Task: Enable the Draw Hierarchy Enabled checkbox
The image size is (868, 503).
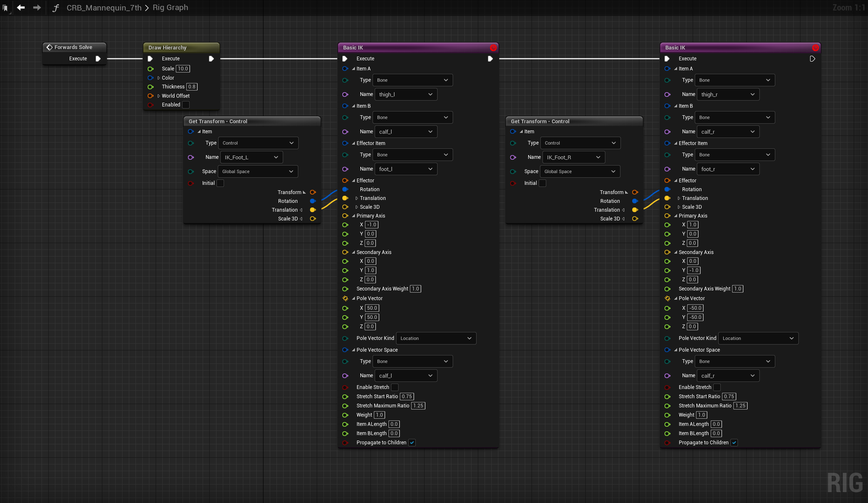Action: click(x=186, y=105)
